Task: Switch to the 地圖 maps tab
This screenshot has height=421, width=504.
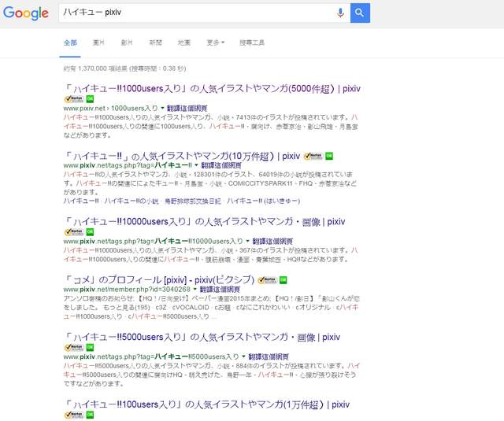Action: coord(184,42)
